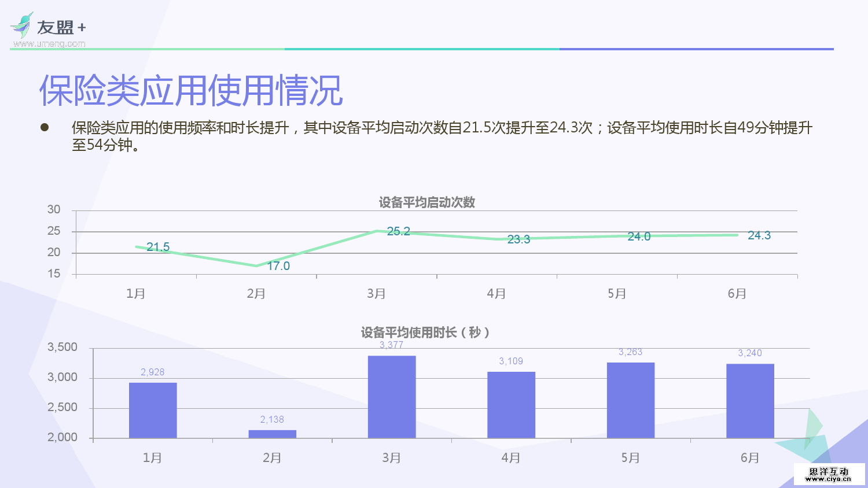
Task: Select the shortest bar labeled 2,138
Action: pyautogui.click(x=272, y=434)
